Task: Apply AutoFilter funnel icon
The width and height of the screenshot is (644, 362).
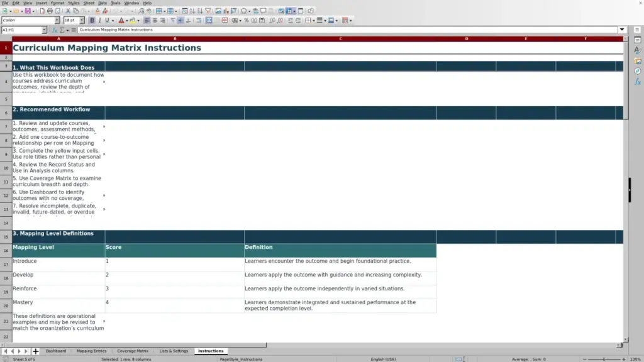Action: [208, 11]
